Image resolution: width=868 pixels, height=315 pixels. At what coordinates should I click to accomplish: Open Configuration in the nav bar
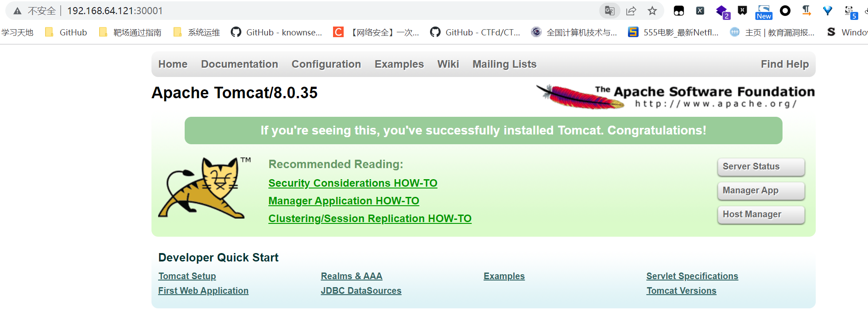pyautogui.click(x=326, y=64)
